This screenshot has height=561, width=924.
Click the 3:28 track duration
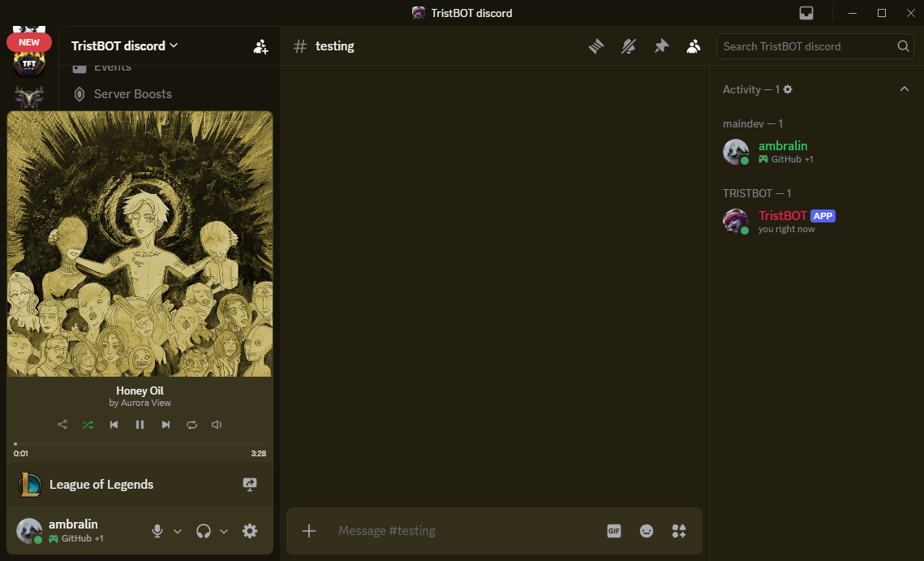258,454
